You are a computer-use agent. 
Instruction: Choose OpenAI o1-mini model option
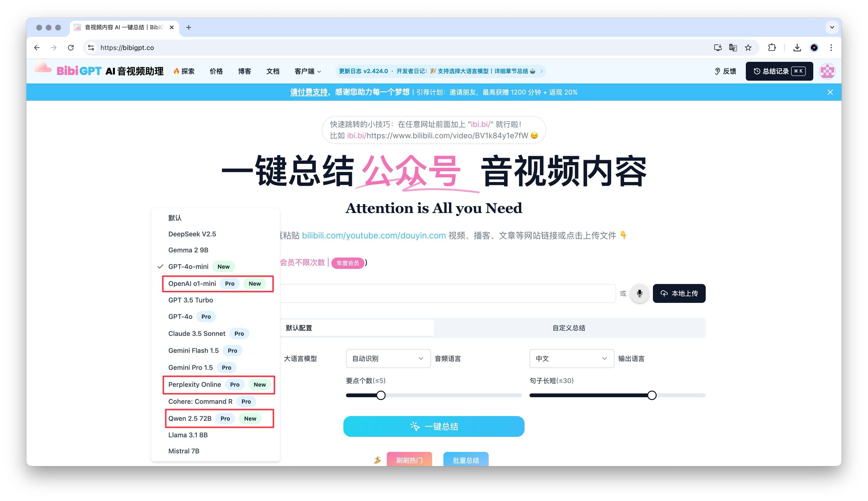pyautogui.click(x=192, y=284)
